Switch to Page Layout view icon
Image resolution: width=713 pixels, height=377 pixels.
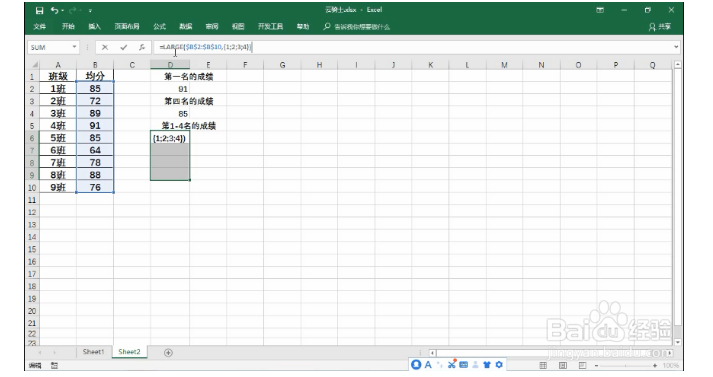click(x=562, y=365)
